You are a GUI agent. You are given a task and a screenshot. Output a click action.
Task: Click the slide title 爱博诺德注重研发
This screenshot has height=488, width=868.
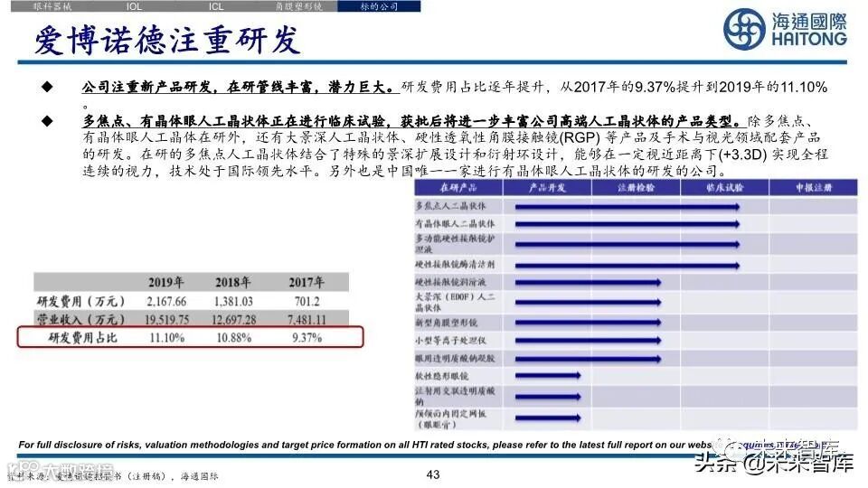[x=168, y=40]
